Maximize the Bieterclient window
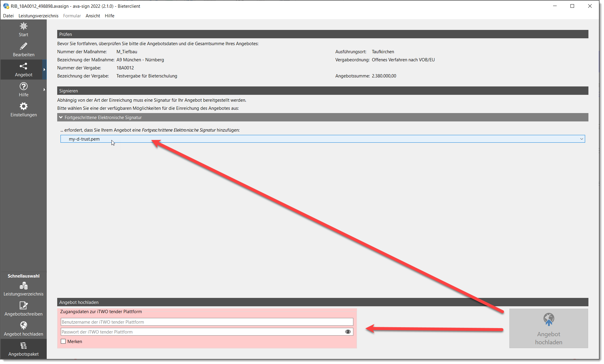Image resolution: width=604 pixels, height=364 pixels. tap(572, 6)
